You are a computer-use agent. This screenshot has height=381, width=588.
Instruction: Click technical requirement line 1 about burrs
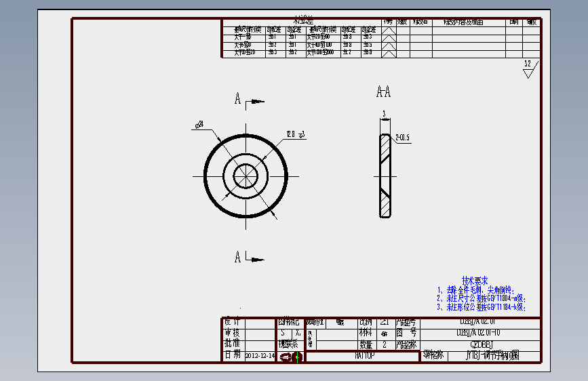point(475,290)
